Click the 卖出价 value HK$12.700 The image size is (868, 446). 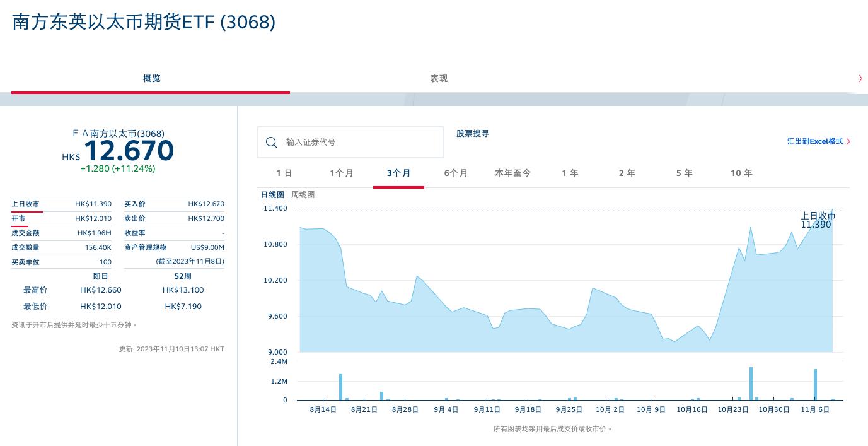[x=206, y=218]
